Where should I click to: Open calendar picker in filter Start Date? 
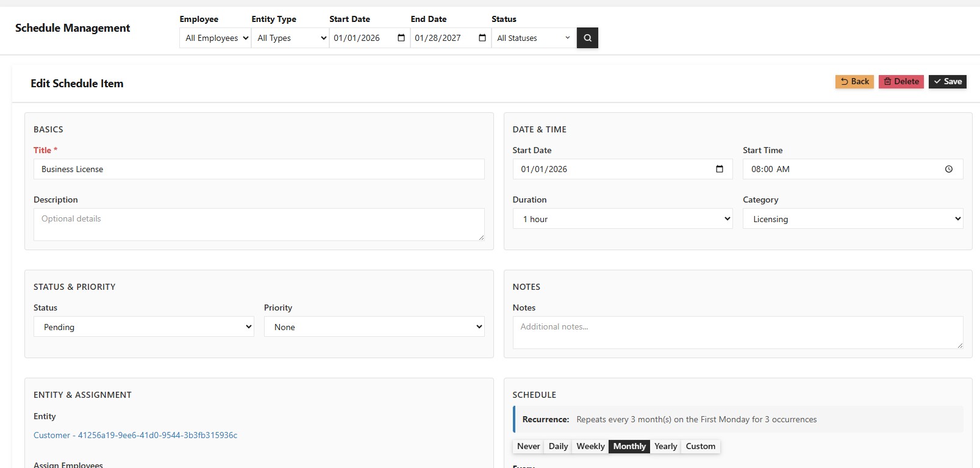pos(401,38)
